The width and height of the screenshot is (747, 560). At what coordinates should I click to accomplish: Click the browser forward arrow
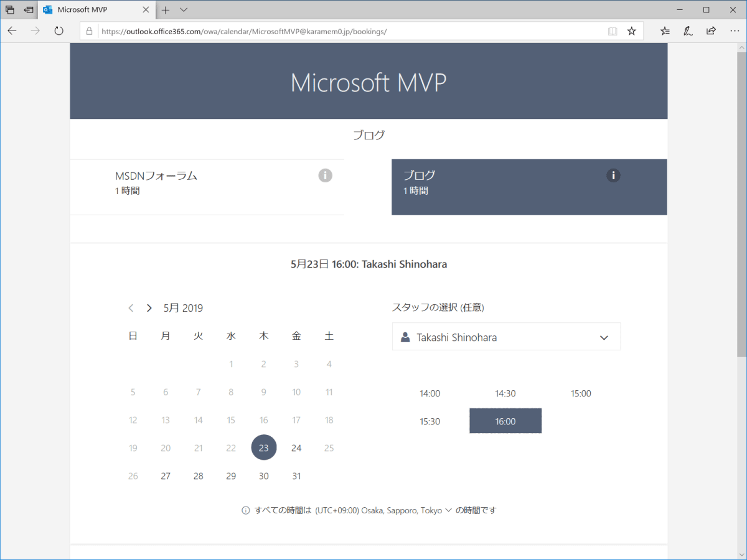tap(35, 30)
